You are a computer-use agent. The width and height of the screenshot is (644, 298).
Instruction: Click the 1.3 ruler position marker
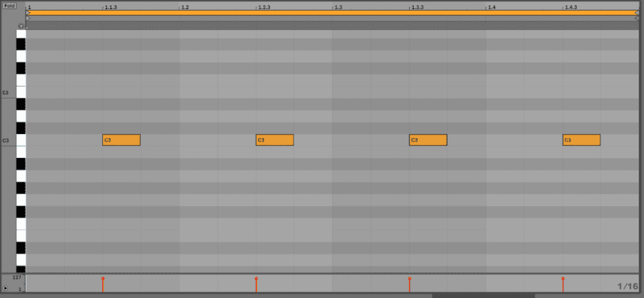click(x=338, y=8)
